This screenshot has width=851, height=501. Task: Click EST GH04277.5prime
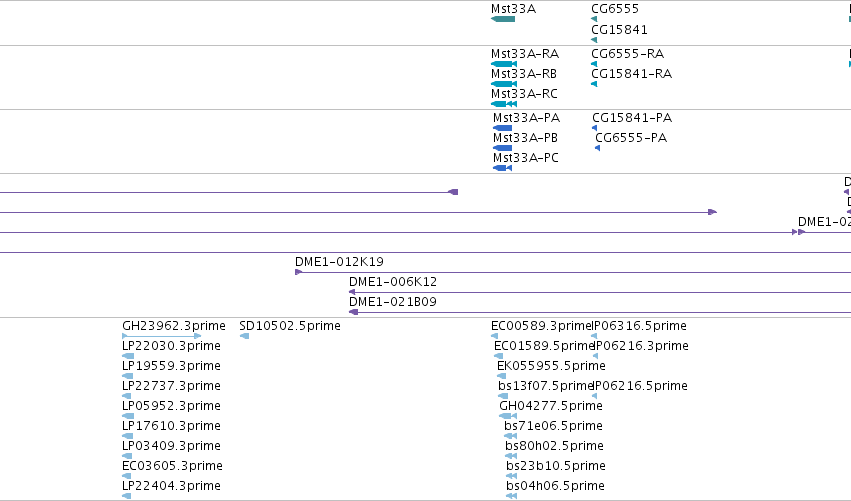pyautogui.click(x=551, y=406)
